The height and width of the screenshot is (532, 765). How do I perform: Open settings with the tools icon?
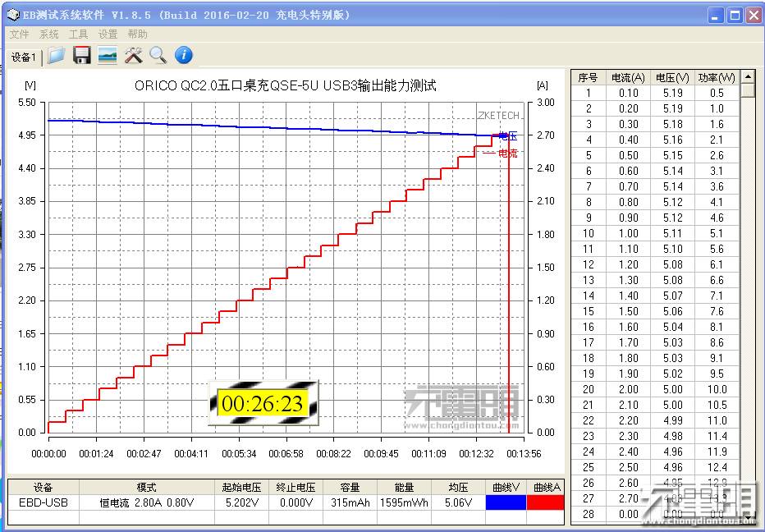(x=133, y=55)
